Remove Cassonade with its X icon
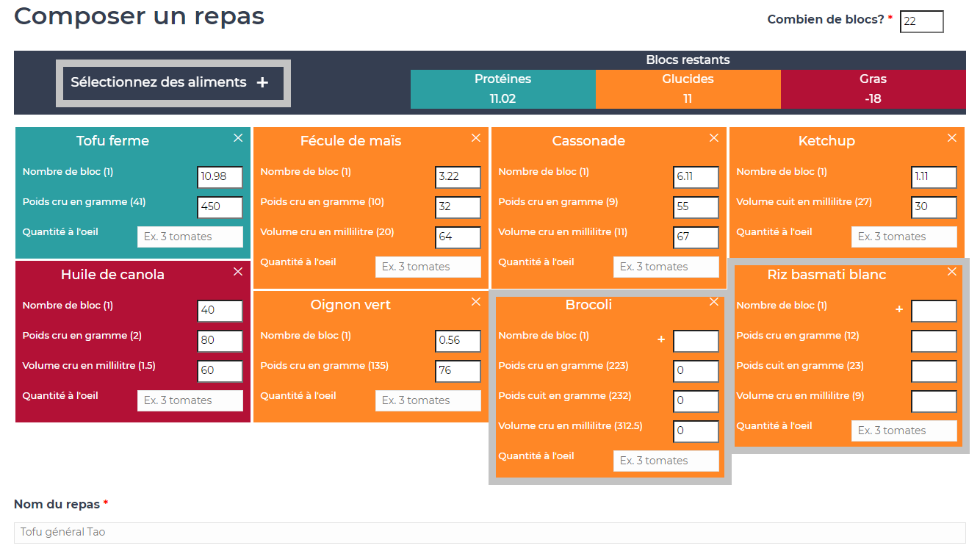Viewport: 980px width, 551px height. point(714,138)
